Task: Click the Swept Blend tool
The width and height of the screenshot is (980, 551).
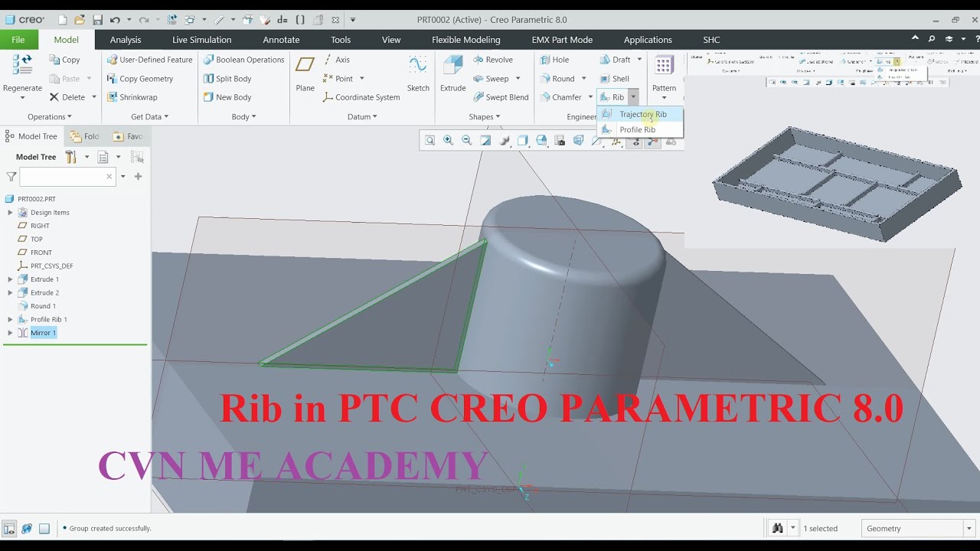Action: coord(500,97)
